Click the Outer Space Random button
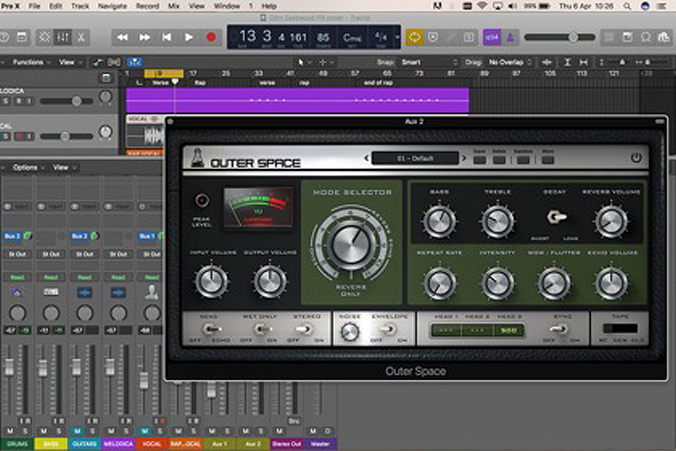 [x=523, y=160]
